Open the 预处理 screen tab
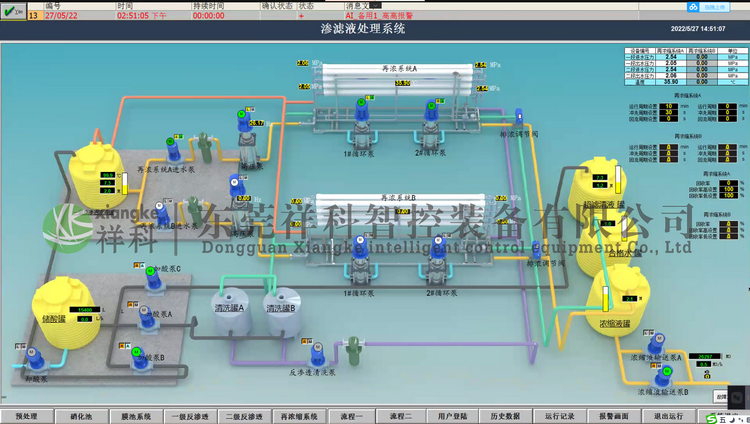The image size is (750, 424). (26, 416)
